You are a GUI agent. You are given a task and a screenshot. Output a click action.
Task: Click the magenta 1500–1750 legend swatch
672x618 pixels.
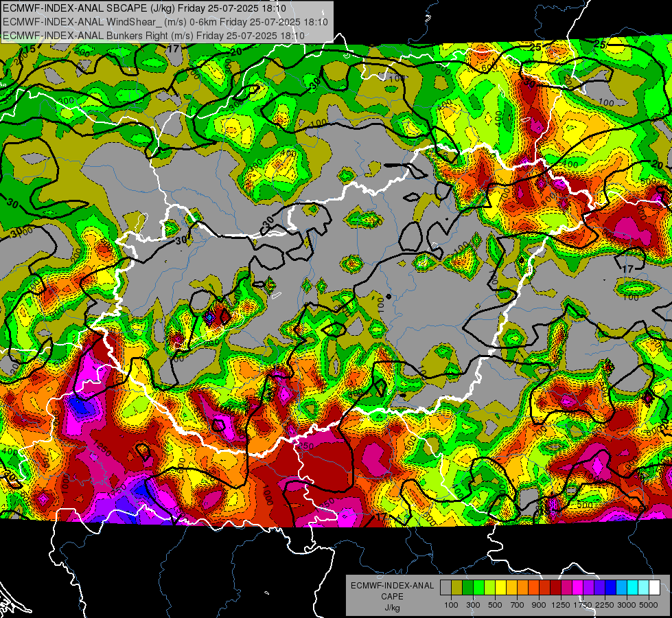click(578, 588)
